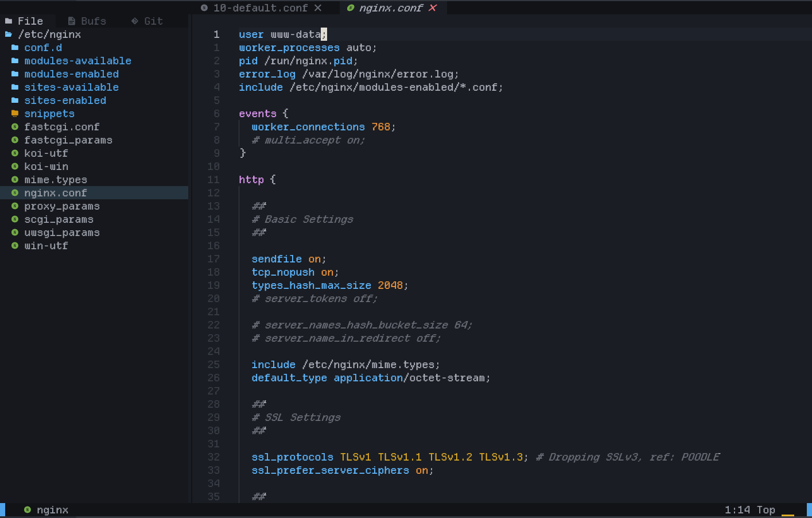The height and width of the screenshot is (518, 812).
Task: Click the nginx icon on 10-default.conf tab
Action: point(204,8)
